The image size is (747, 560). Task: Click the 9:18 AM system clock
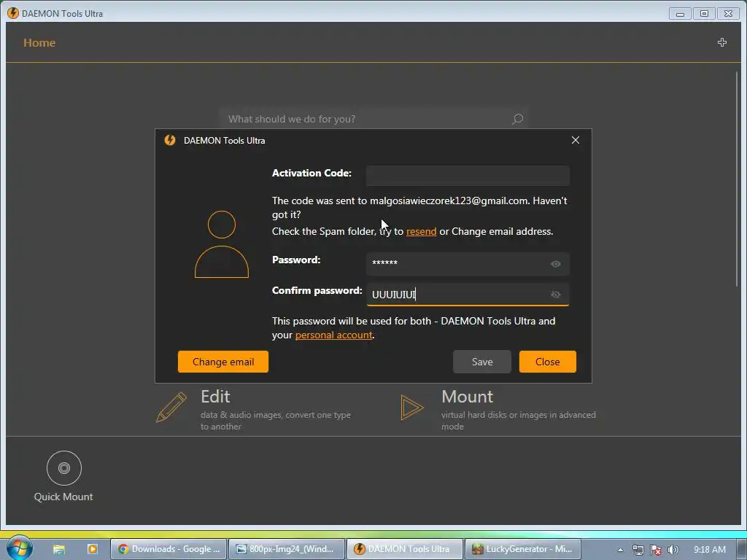pos(710,550)
